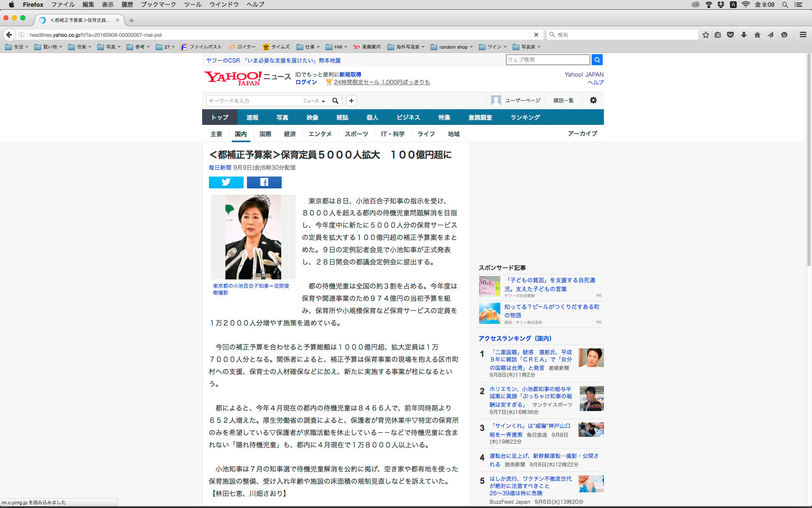Click the ログイン link
This screenshot has width=812, height=508.
click(306, 82)
